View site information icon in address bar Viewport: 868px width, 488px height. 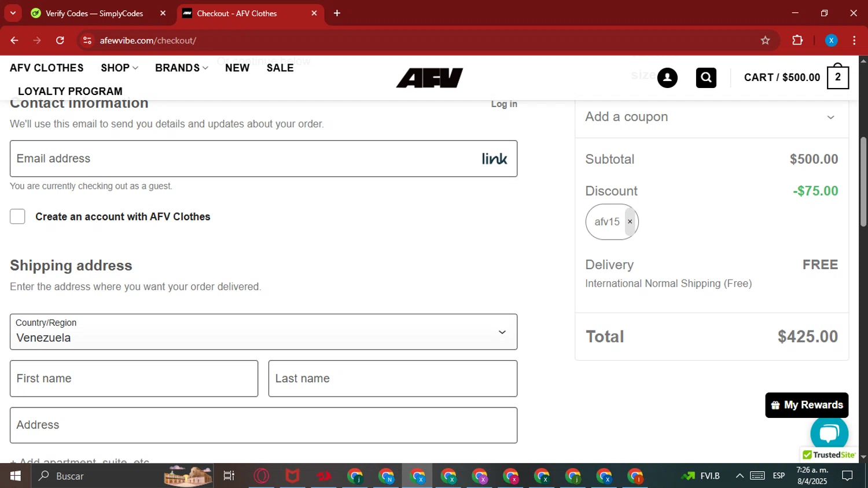click(87, 41)
